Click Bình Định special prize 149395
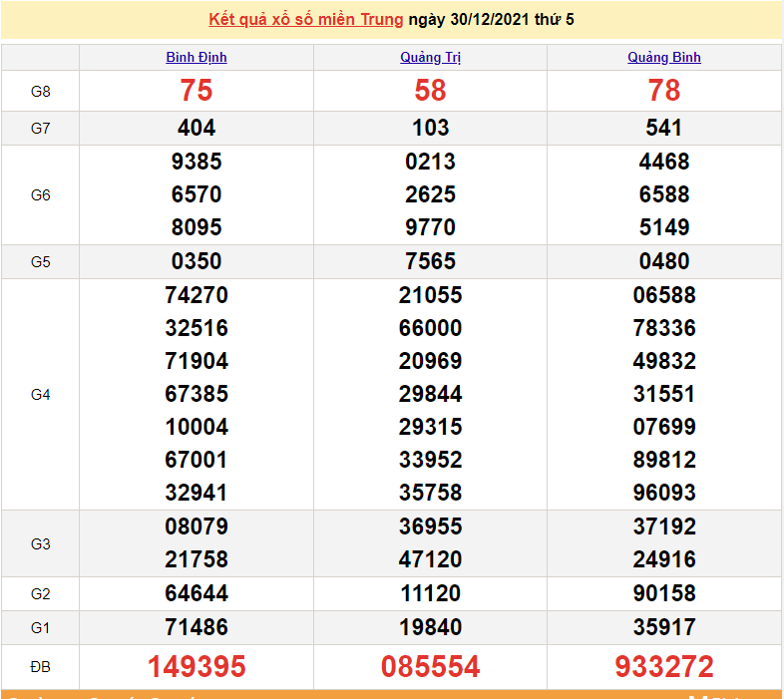This screenshot has width=784, height=699. tap(196, 666)
